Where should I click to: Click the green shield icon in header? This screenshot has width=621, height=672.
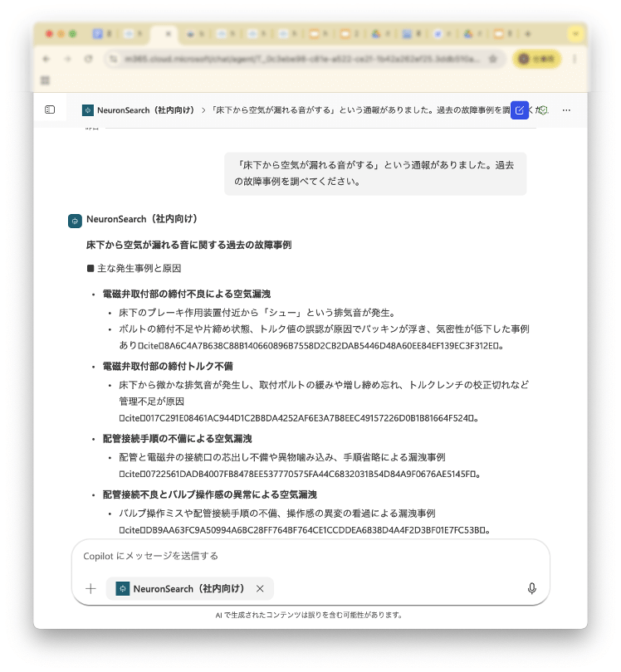[543, 110]
